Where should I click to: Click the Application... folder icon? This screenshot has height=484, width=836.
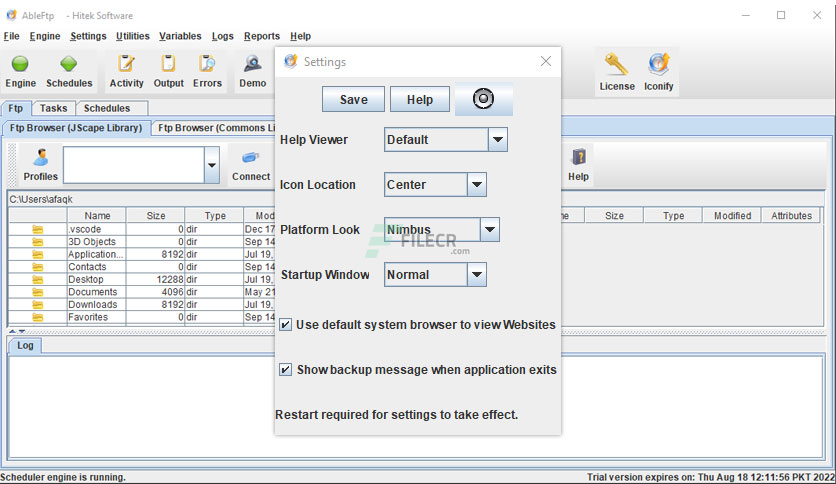pos(37,254)
